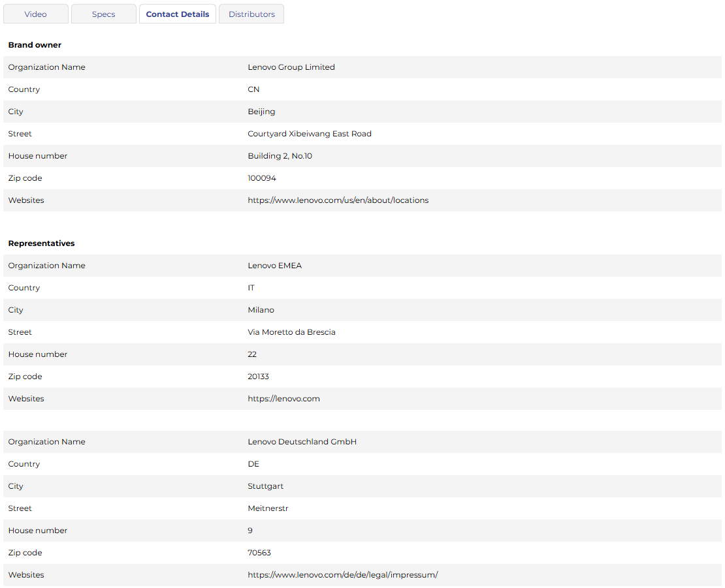
Task: Click the Zip code label beside 70563
Action: [x=25, y=553]
